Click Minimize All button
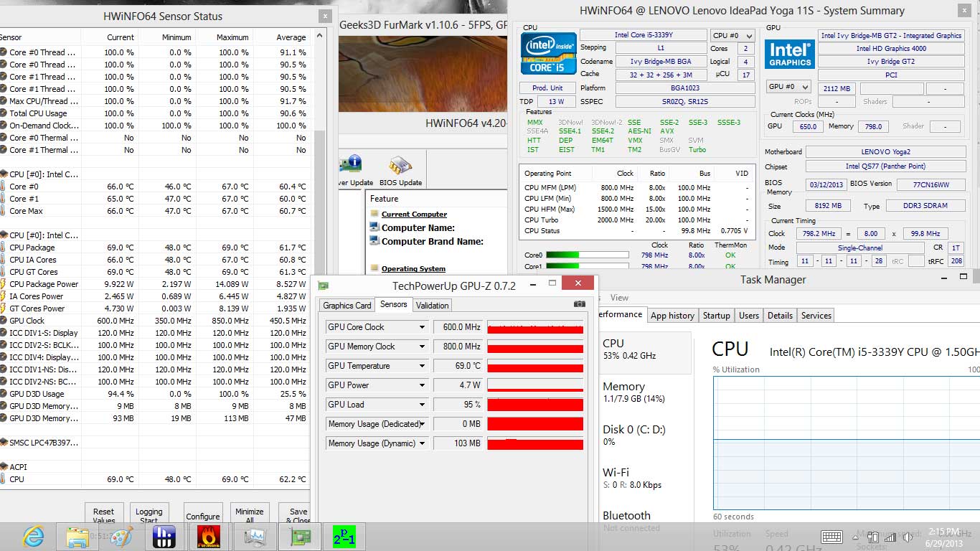Screen dimensions: 980x551 [x=250, y=514]
